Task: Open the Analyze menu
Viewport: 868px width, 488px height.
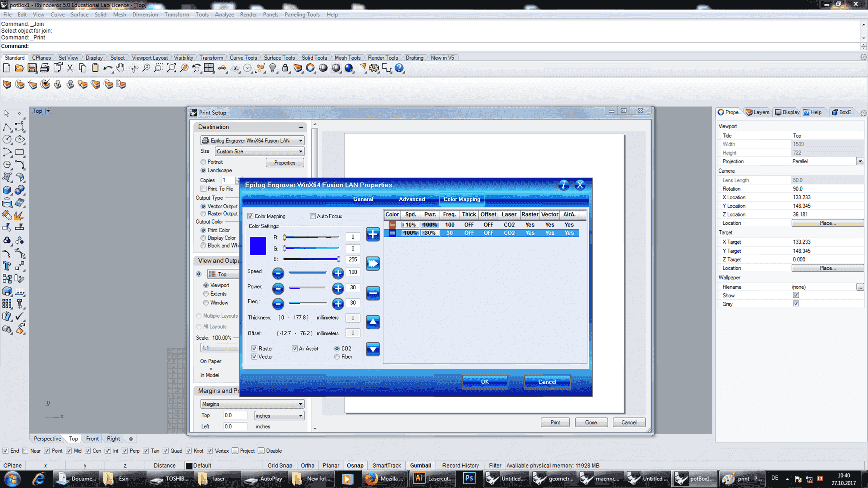Action: click(x=224, y=15)
